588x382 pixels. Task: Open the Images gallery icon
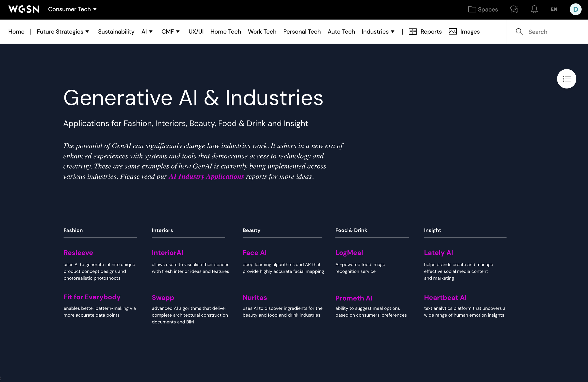pos(452,32)
